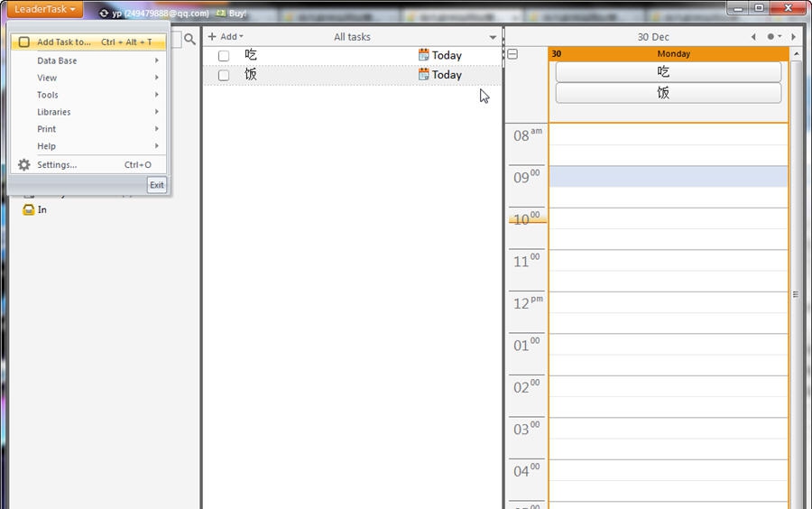Click the Monday 30 day header
Screen dimensions: 812x509
[669, 54]
